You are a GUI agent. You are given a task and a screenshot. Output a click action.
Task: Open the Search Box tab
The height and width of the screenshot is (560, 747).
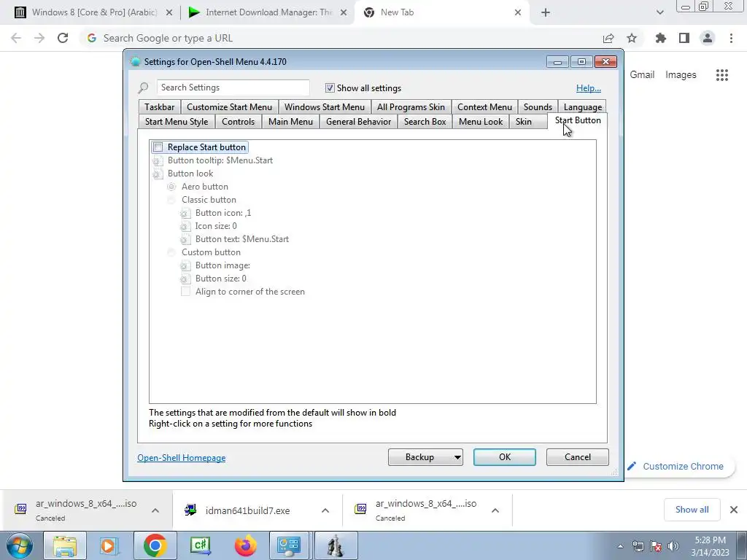[x=425, y=122]
